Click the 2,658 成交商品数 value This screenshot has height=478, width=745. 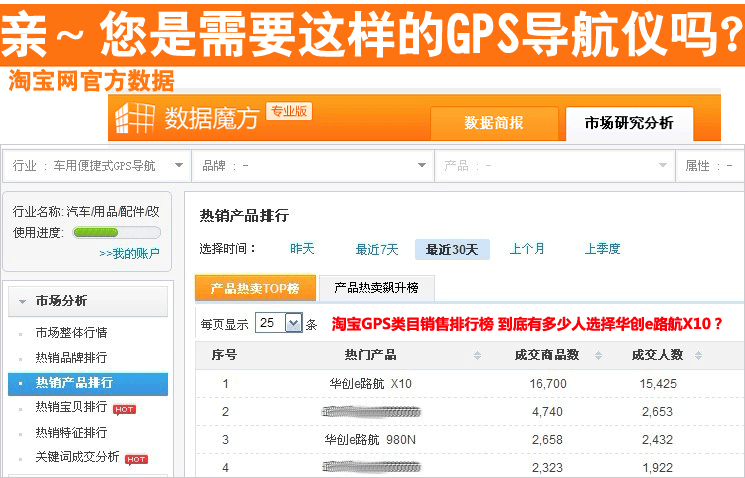pyautogui.click(x=547, y=440)
